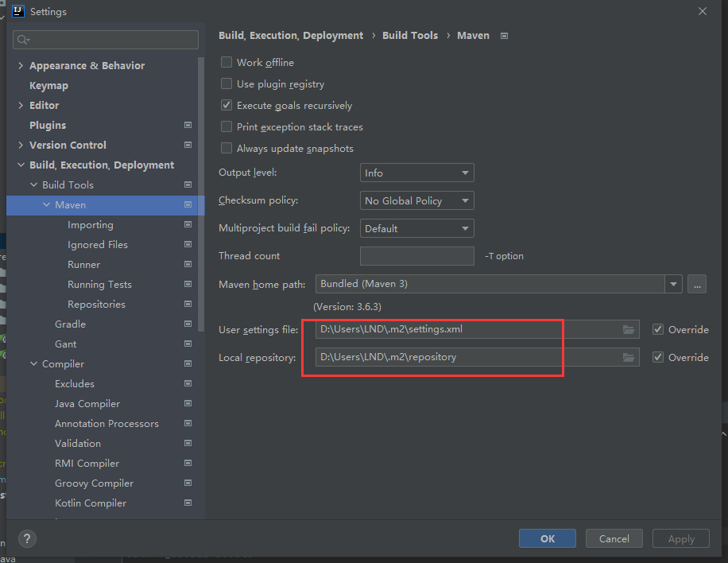Click the project-level icon on the Maven row
Image resolution: width=728 pixels, height=563 pixels.
pyautogui.click(x=188, y=205)
